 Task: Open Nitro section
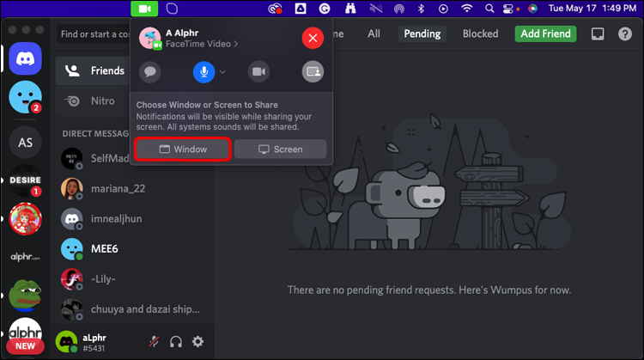point(94,101)
